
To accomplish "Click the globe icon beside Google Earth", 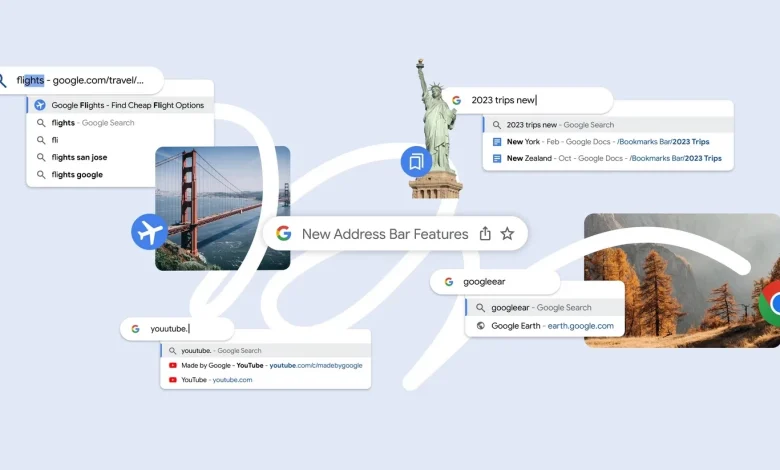I will click(481, 326).
